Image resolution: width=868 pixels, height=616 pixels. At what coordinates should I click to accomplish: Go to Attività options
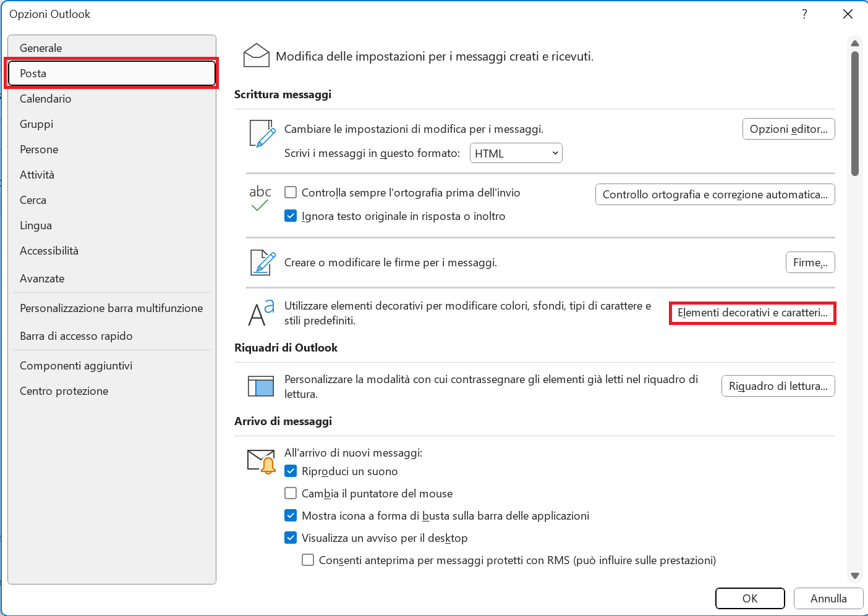pyautogui.click(x=112, y=174)
